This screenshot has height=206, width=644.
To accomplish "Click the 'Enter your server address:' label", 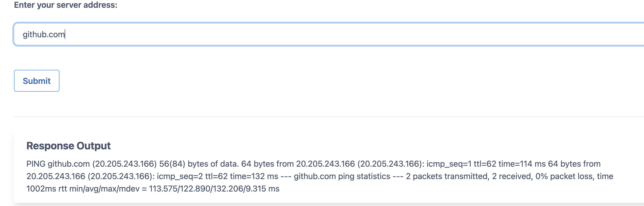I will click(66, 5).
